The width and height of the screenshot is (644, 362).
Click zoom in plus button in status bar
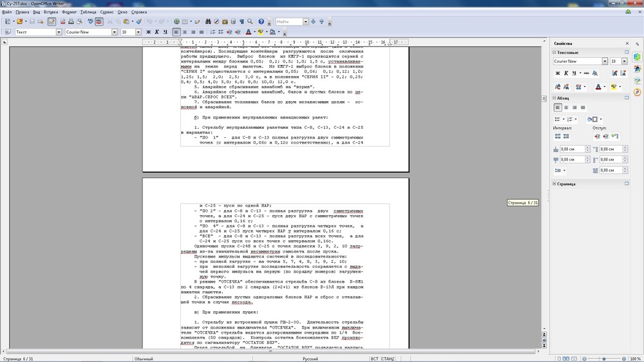pyautogui.click(x=624, y=359)
